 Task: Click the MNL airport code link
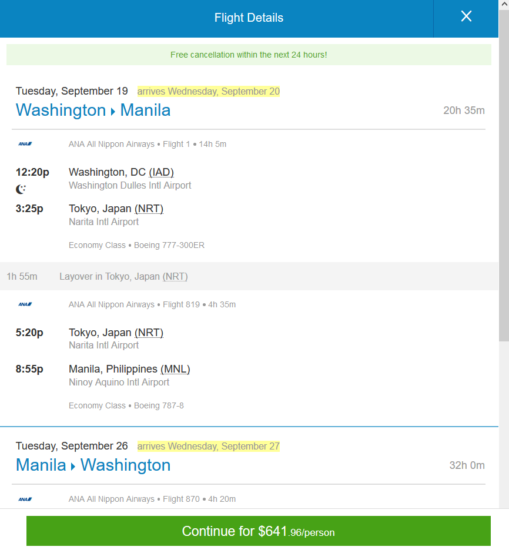175,369
